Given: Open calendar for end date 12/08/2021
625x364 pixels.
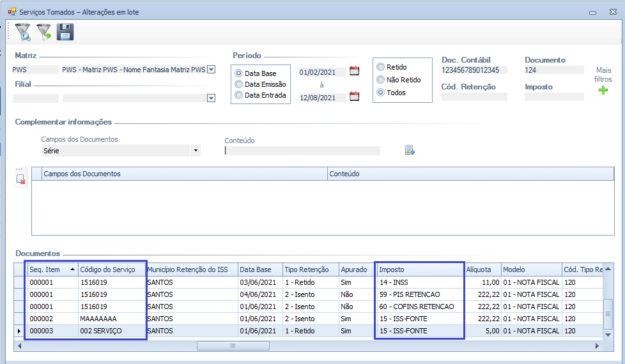Looking at the screenshot, I should [x=354, y=96].
